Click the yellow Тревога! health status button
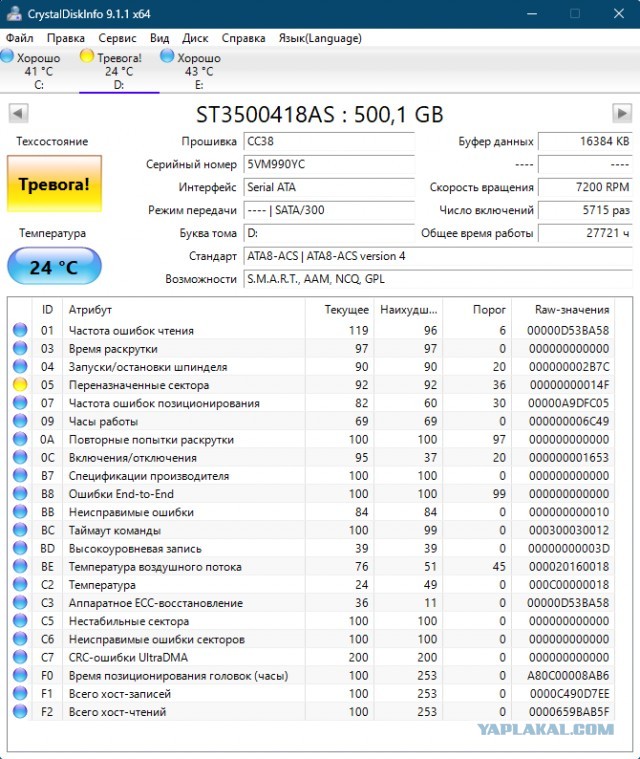This screenshot has width=640, height=759. 54,184
